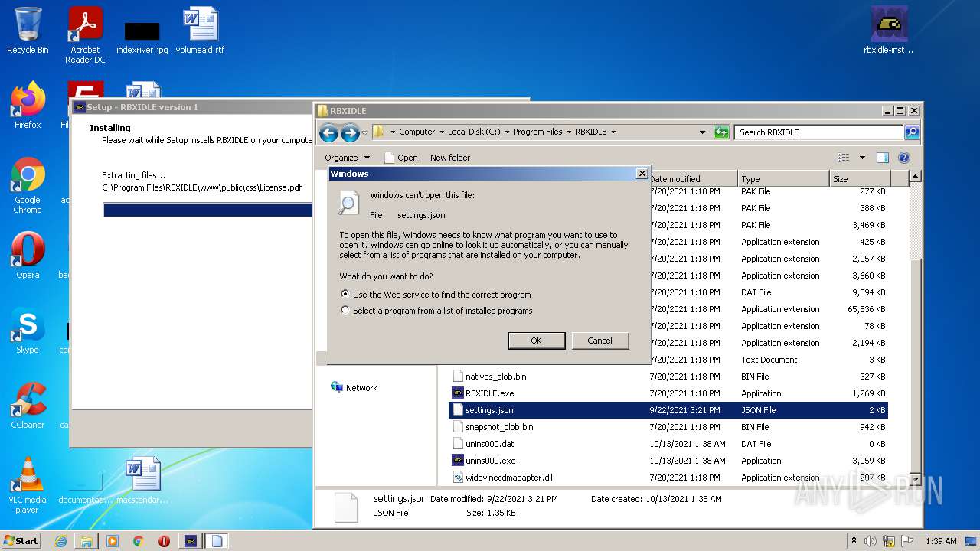Sort by Type column header
The image size is (980, 551).
point(782,179)
